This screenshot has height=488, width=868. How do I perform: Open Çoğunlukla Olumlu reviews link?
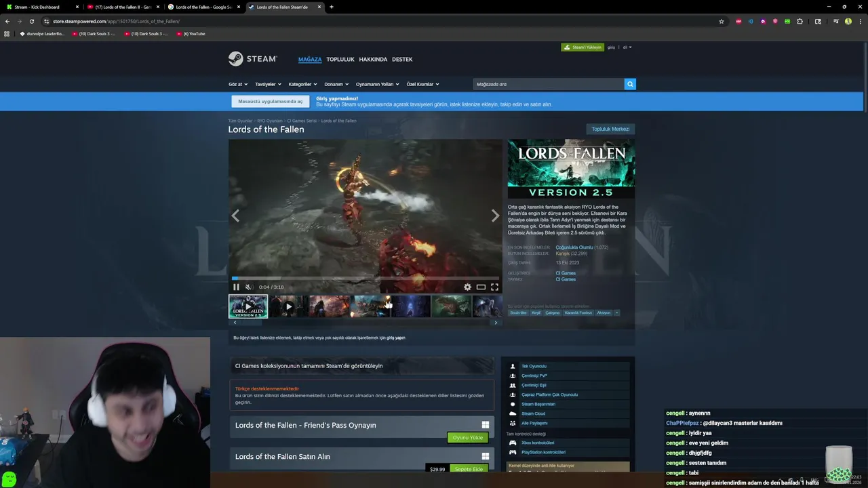(x=574, y=247)
